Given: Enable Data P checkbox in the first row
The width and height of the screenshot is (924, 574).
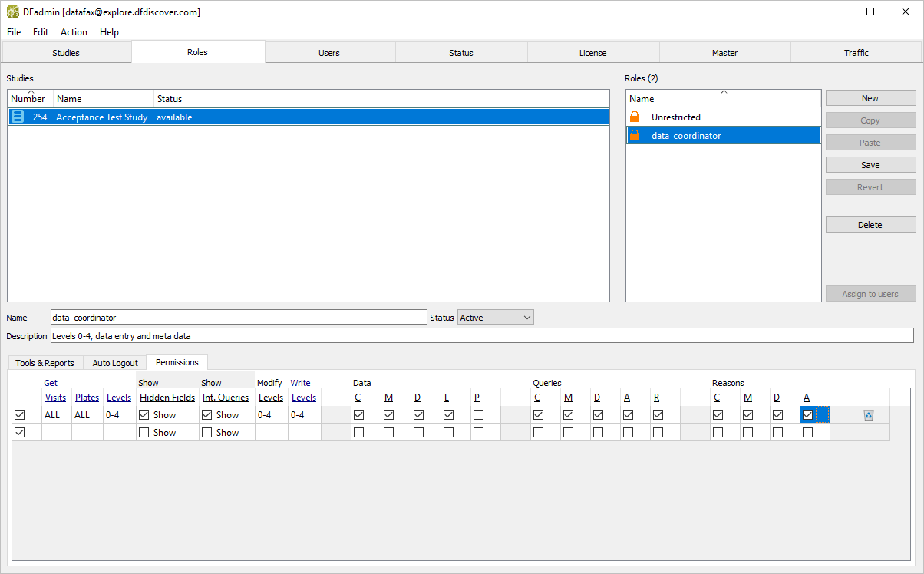Looking at the screenshot, I should [x=478, y=415].
